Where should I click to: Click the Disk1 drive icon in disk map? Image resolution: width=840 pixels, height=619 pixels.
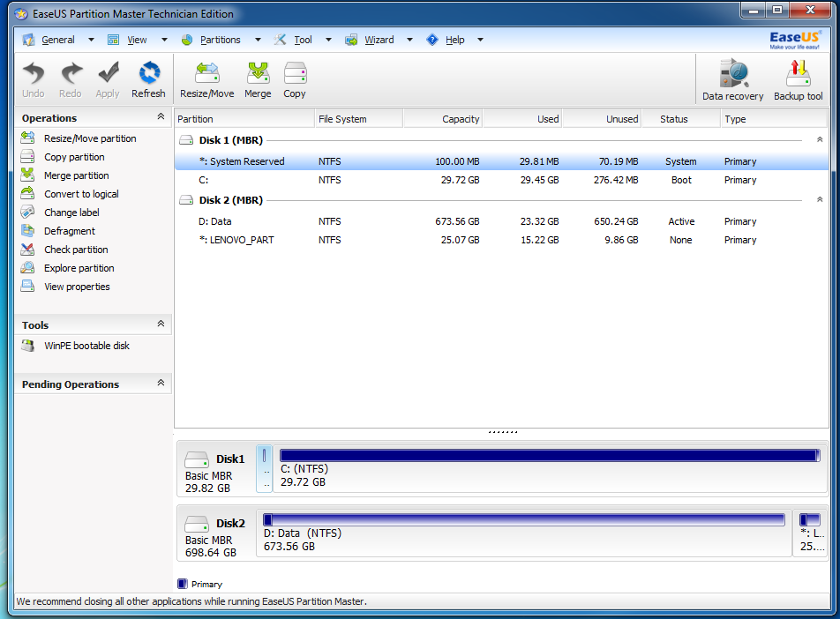[x=197, y=459]
